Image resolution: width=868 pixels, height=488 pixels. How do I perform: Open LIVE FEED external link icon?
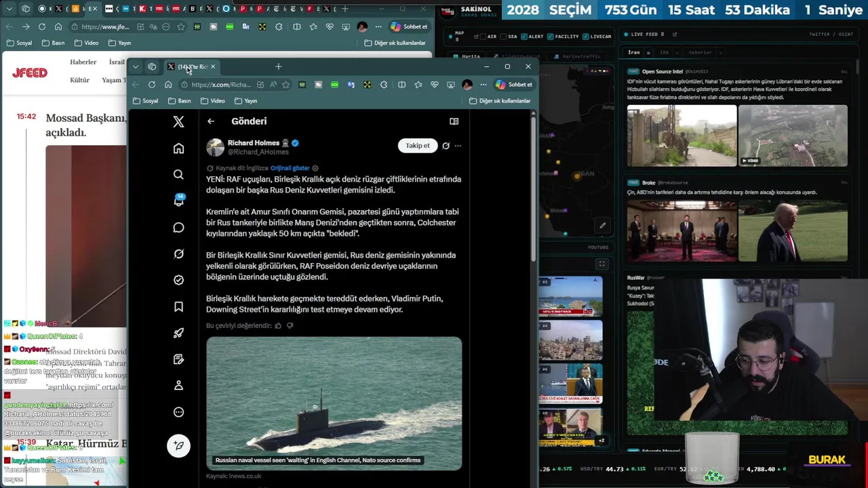[674, 34]
